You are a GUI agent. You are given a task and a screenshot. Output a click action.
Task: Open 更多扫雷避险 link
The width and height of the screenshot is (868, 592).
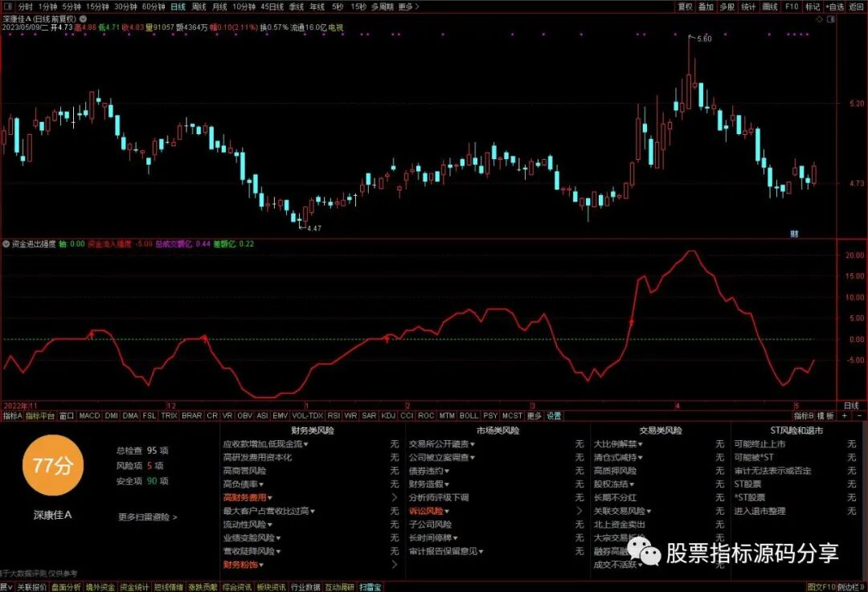pyautogui.click(x=147, y=516)
